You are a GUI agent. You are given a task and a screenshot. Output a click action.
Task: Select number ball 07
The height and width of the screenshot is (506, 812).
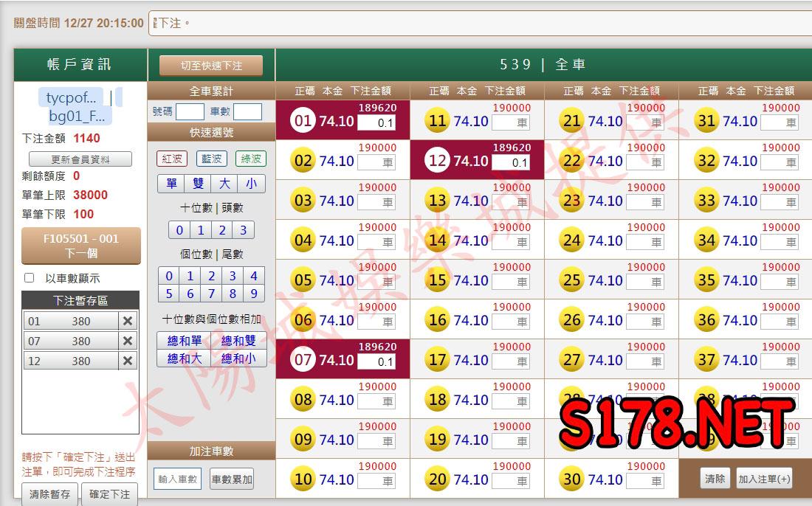(x=303, y=359)
